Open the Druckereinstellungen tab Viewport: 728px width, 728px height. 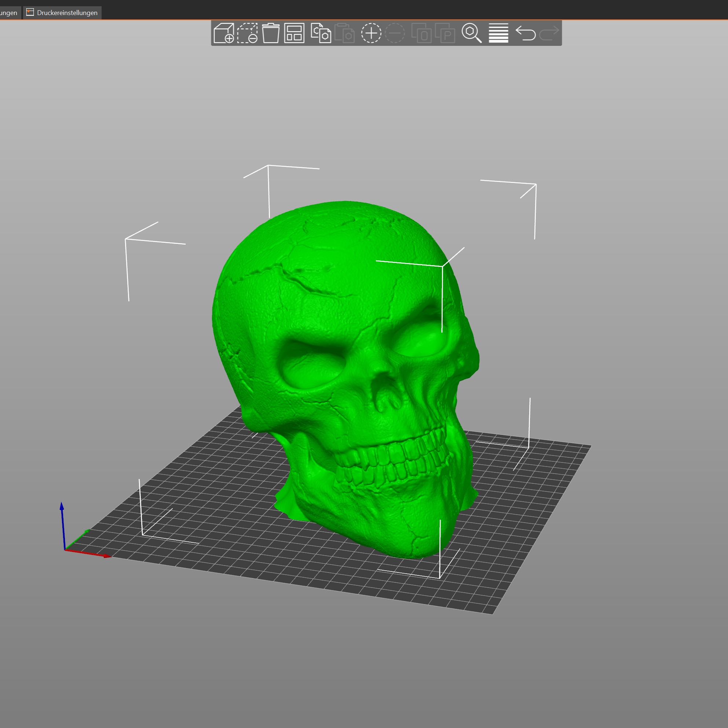tap(63, 13)
